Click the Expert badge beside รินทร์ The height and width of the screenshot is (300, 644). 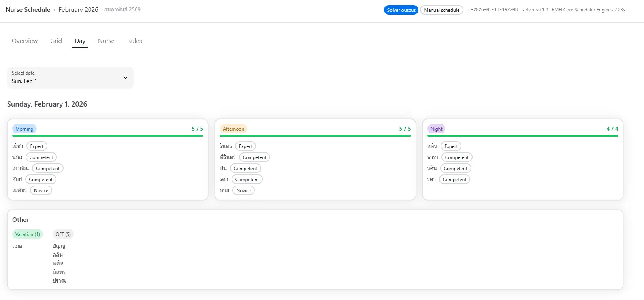point(245,146)
